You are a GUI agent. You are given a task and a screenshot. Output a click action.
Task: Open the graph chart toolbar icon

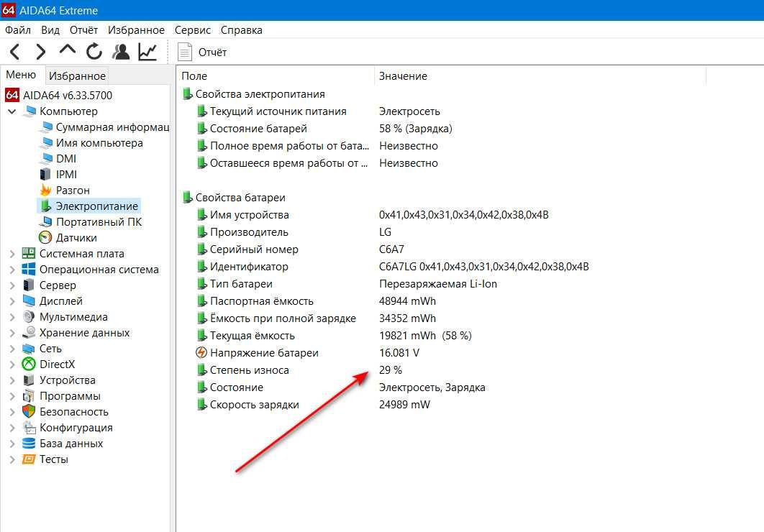[x=147, y=52]
